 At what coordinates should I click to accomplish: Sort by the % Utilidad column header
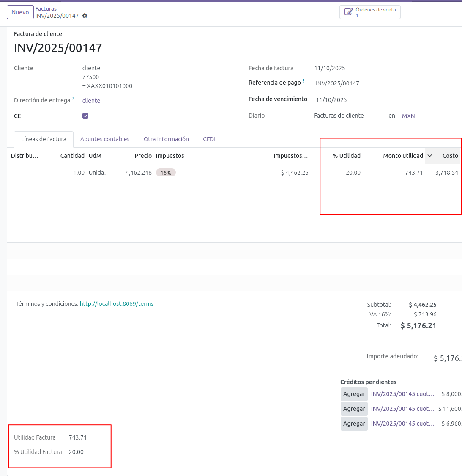pyautogui.click(x=347, y=156)
